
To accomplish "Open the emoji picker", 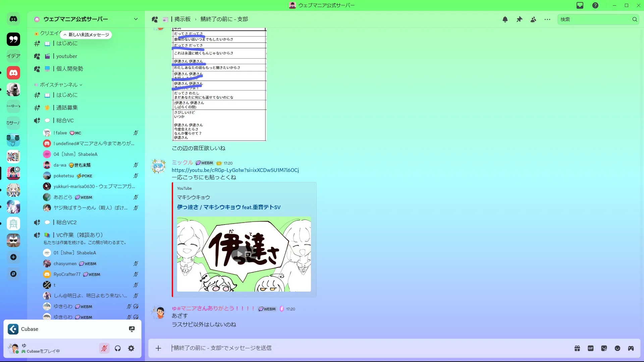I will point(618,348).
